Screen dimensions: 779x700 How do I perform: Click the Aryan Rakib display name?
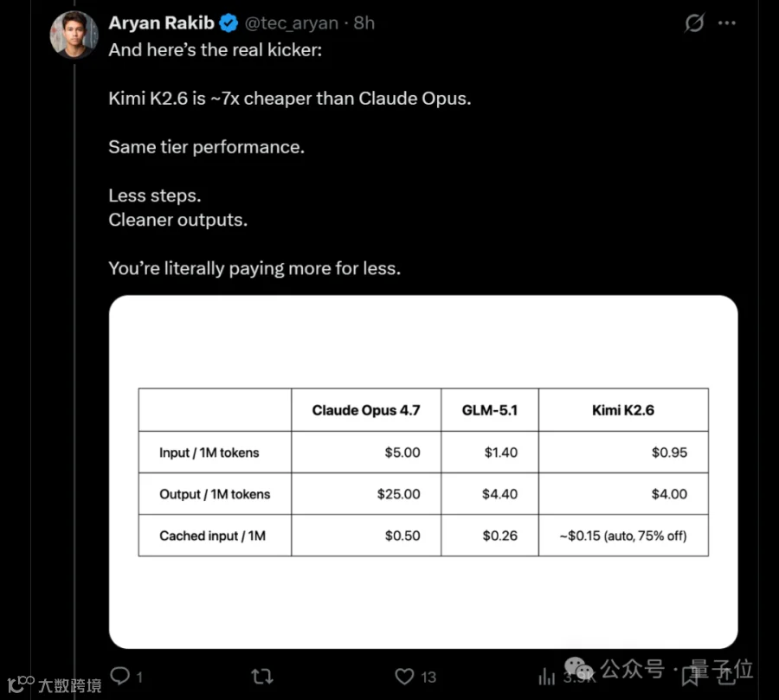(x=161, y=23)
